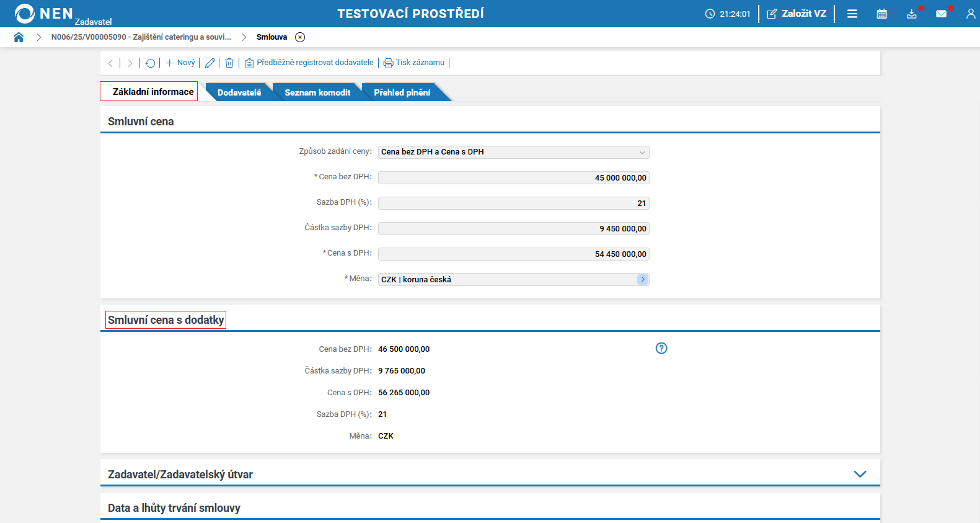This screenshot has width=980, height=523.
Task: Expand the Zadavatel/Zadavatelský útvar section
Action: click(x=860, y=474)
